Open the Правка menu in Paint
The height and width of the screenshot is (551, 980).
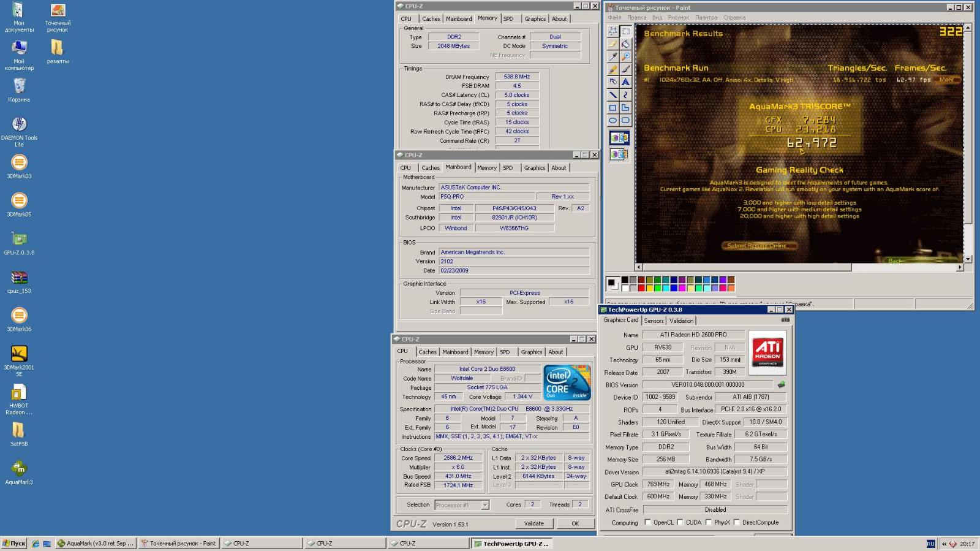(x=637, y=17)
